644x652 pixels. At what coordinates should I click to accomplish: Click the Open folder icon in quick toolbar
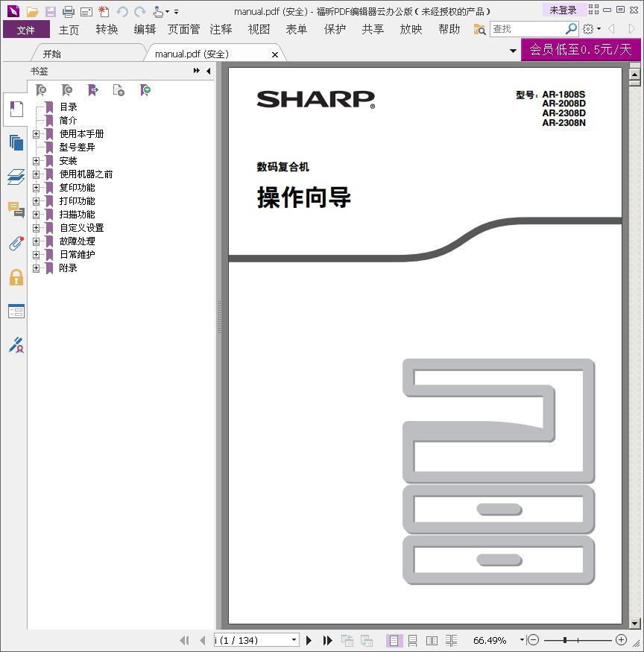33,12
